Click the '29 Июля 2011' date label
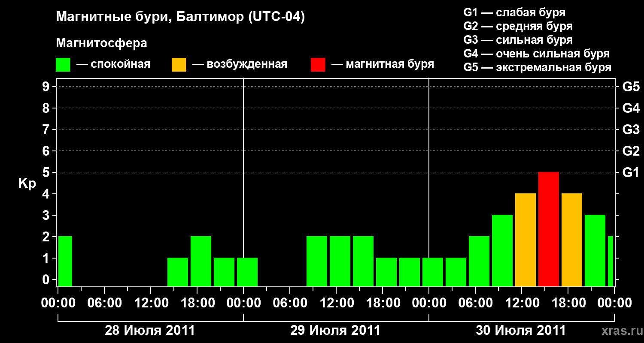The width and height of the screenshot is (644, 343). (x=335, y=331)
